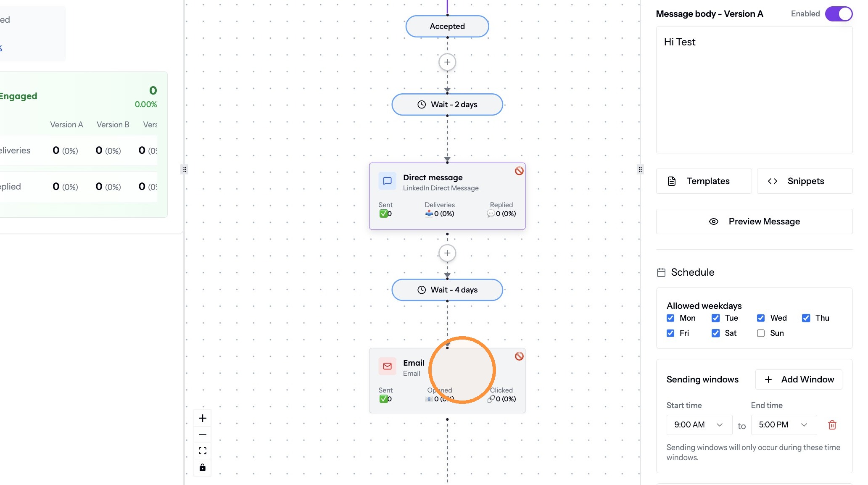Open the Templates picker

704,181
